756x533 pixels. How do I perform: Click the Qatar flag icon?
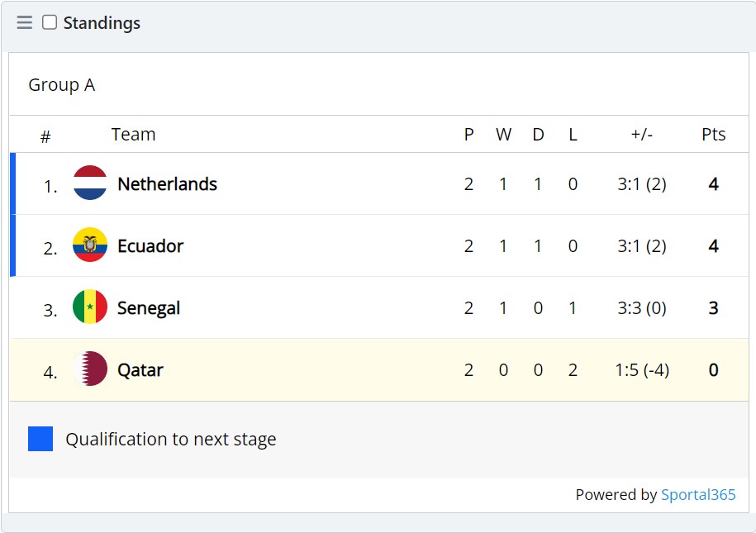coord(91,370)
